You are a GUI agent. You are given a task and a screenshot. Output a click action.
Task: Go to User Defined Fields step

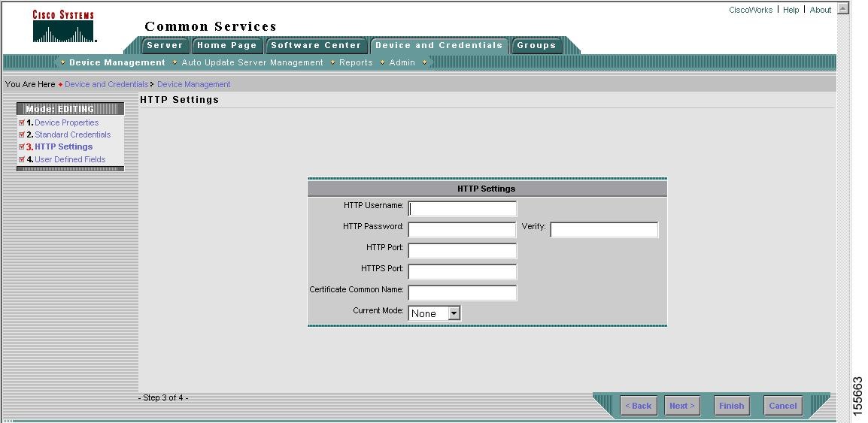coord(70,159)
